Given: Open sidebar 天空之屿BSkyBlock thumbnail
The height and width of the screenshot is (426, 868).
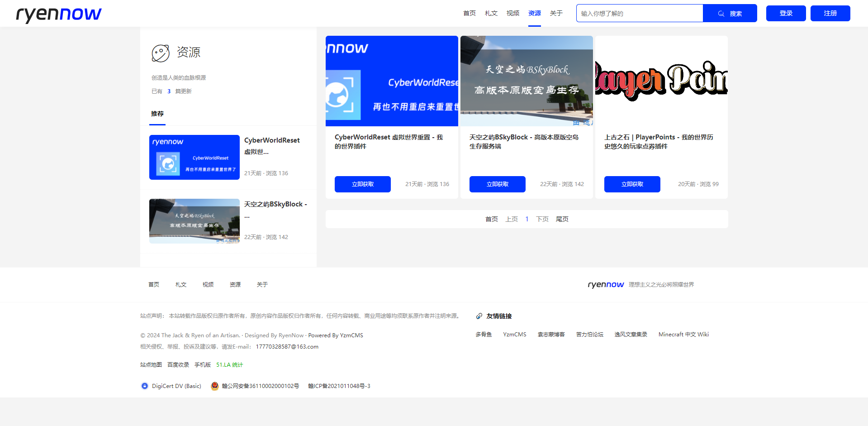Looking at the screenshot, I should [194, 221].
